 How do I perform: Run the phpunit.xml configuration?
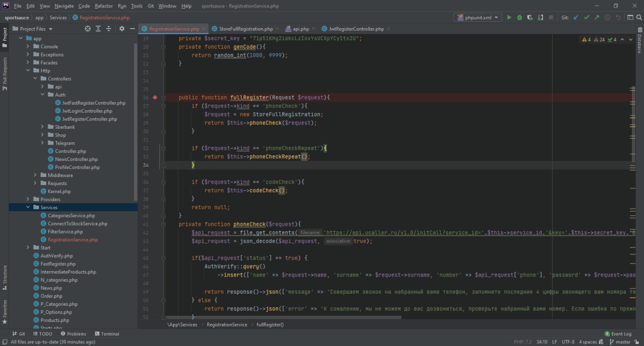coord(509,18)
